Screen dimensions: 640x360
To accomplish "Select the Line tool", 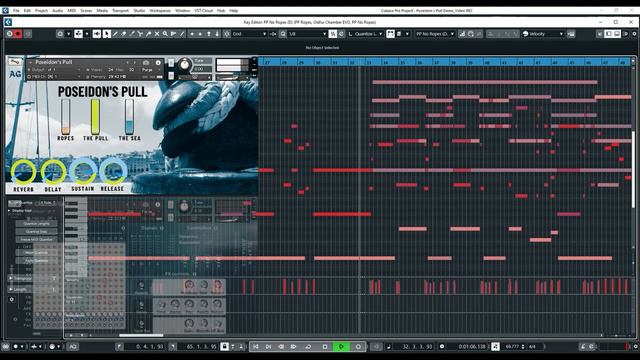I will pos(182,34).
